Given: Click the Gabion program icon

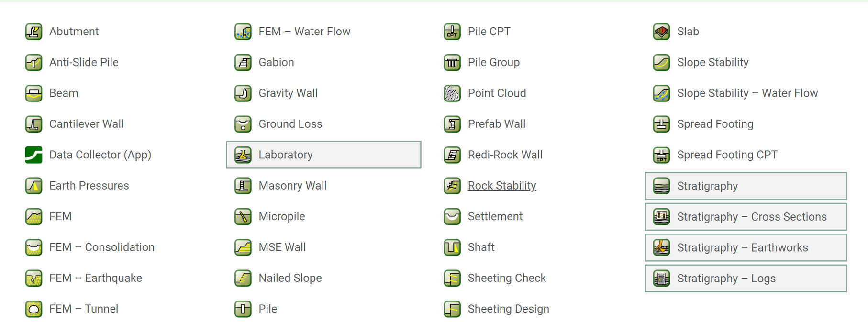Looking at the screenshot, I should 243,62.
